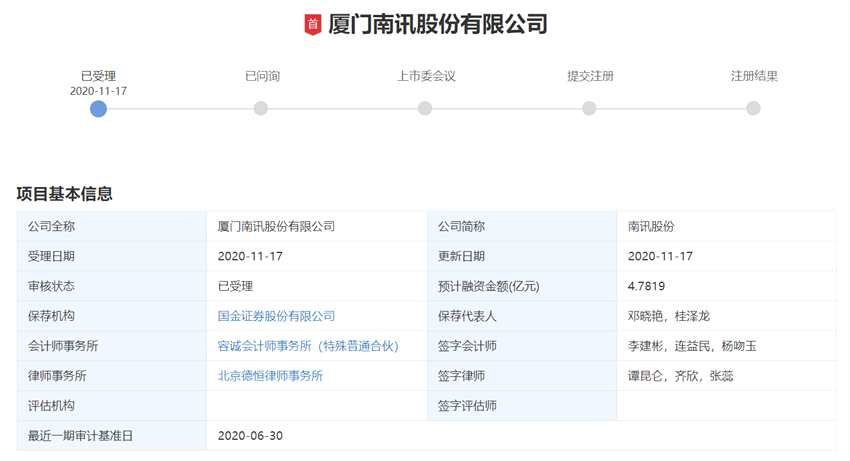This screenshot has width=850, height=461.
Task: Open the 北京德恒律师事务所 link
Action: 270,376
